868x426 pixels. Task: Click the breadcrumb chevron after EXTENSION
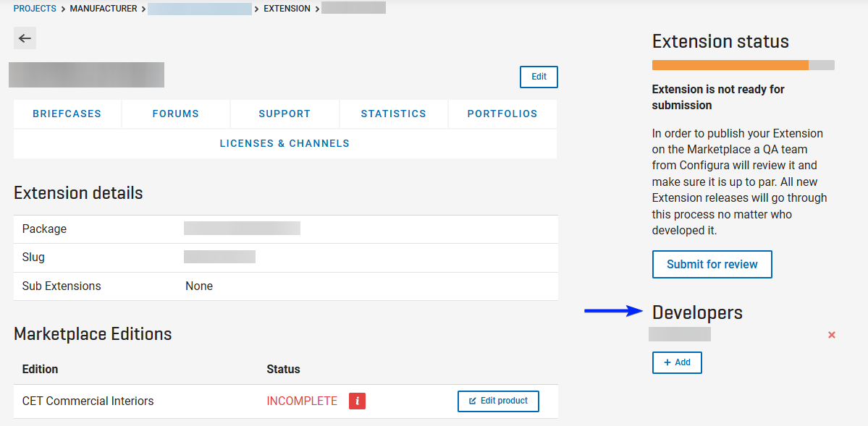pos(317,8)
